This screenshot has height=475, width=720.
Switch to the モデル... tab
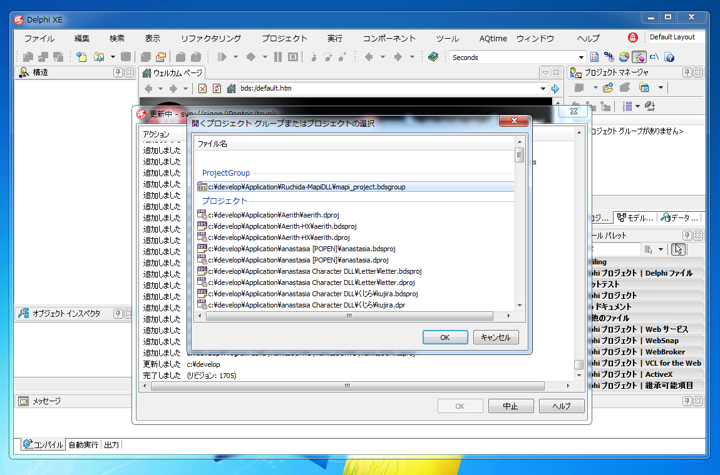tap(636, 218)
